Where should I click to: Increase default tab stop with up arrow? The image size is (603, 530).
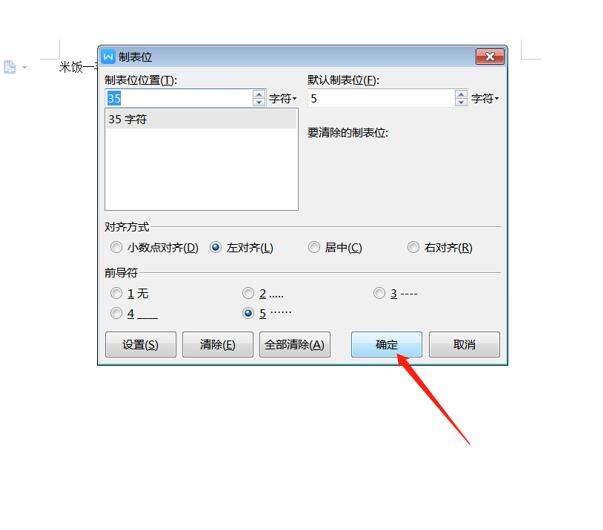(461, 94)
